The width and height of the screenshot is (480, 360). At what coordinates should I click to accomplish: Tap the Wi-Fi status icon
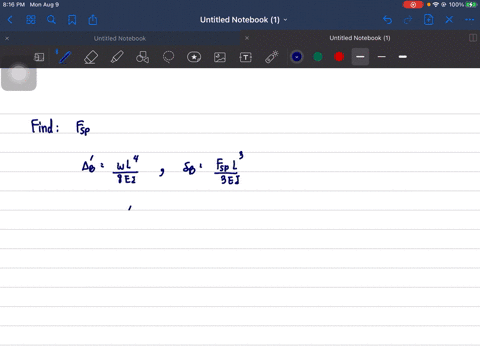436,5
